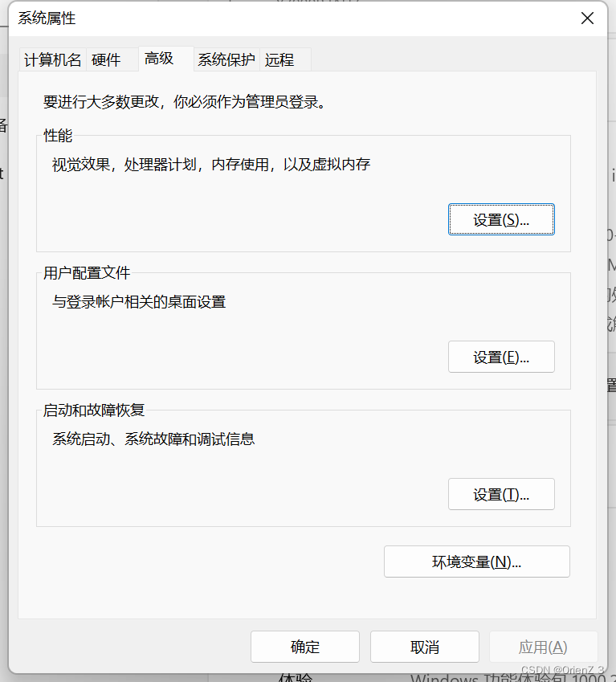
Task: Select the 用户配置文件 group label
Action: (87, 273)
